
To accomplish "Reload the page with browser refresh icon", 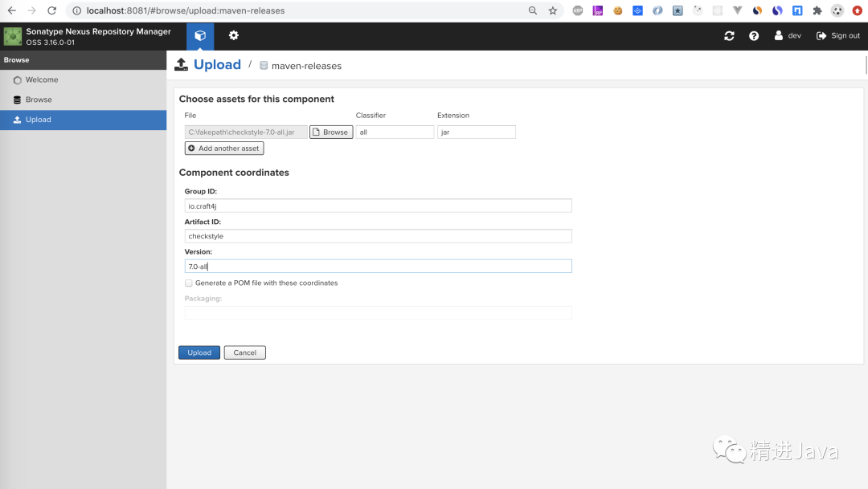I will 51,10.
